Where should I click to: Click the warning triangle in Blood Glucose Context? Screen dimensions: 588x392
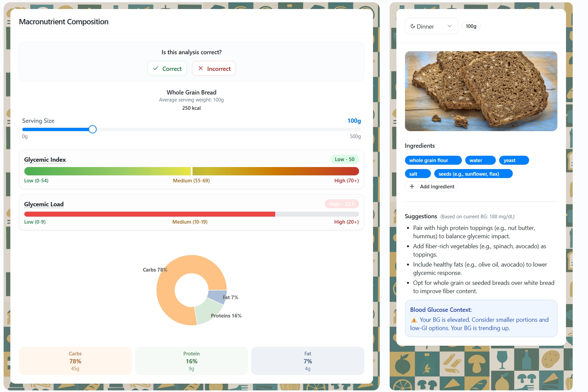(414, 320)
